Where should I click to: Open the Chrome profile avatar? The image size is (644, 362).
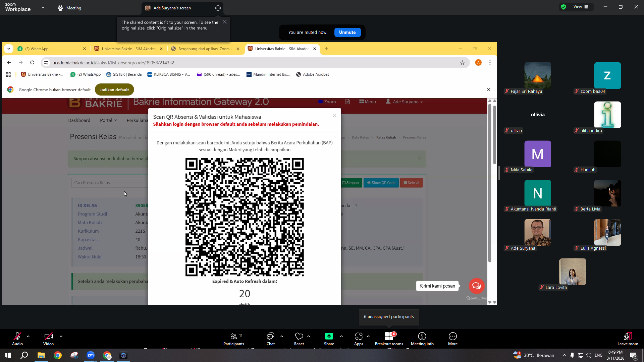point(478,63)
